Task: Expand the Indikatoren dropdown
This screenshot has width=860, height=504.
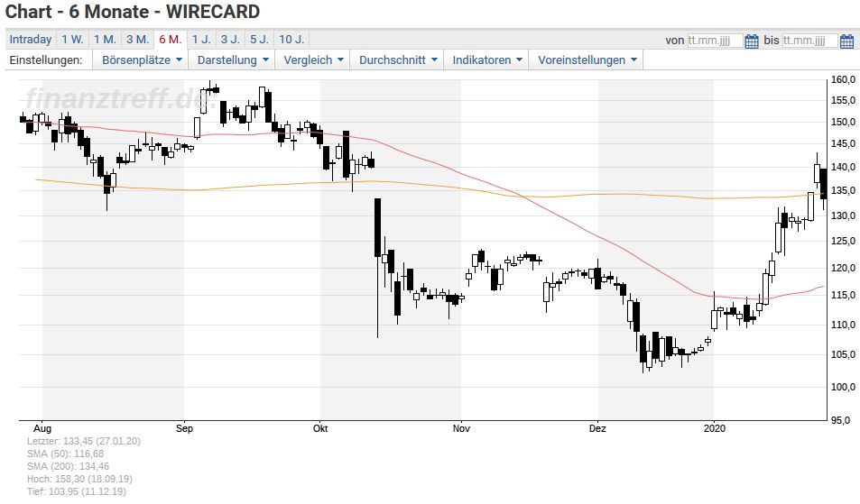Action: (x=486, y=60)
